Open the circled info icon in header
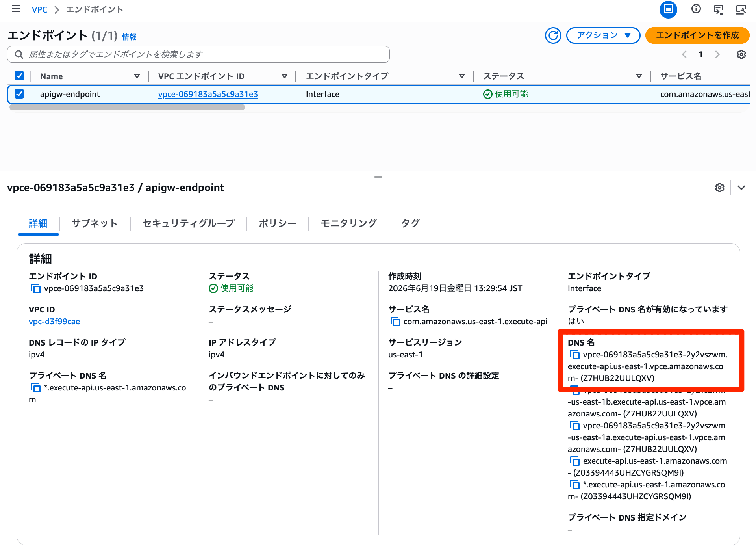Viewport: 756px width, 554px height. pos(696,9)
